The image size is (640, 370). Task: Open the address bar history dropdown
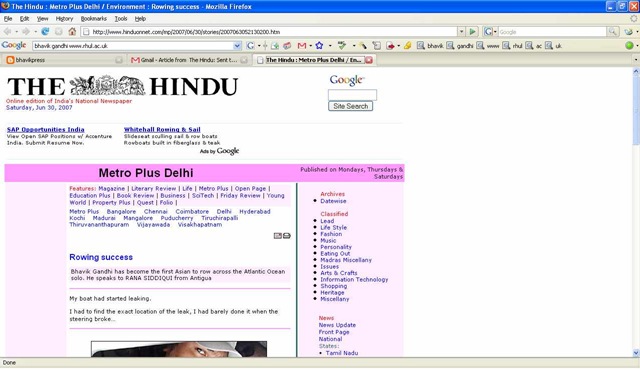point(461,31)
